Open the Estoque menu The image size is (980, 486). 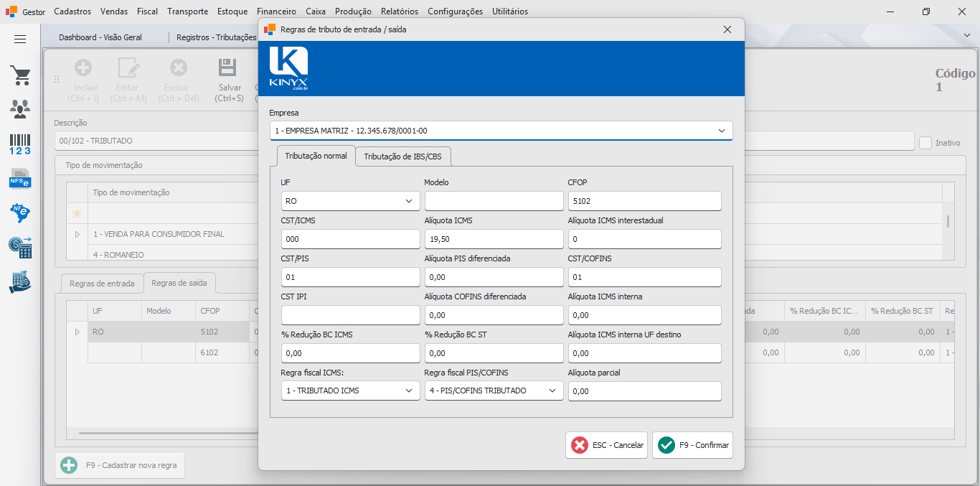click(x=232, y=11)
